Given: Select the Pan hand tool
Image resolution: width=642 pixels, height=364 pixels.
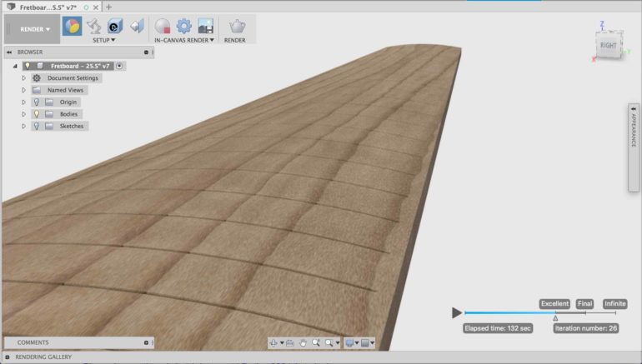Looking at the screenshot, I should [303, 342].
